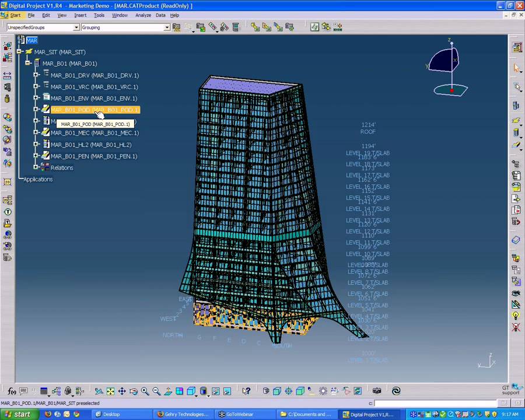Switch to GoToWebinar taskbar button
The height and width of the screenshot is (420, 525).
pyautogui.click(x=245, y=414)
